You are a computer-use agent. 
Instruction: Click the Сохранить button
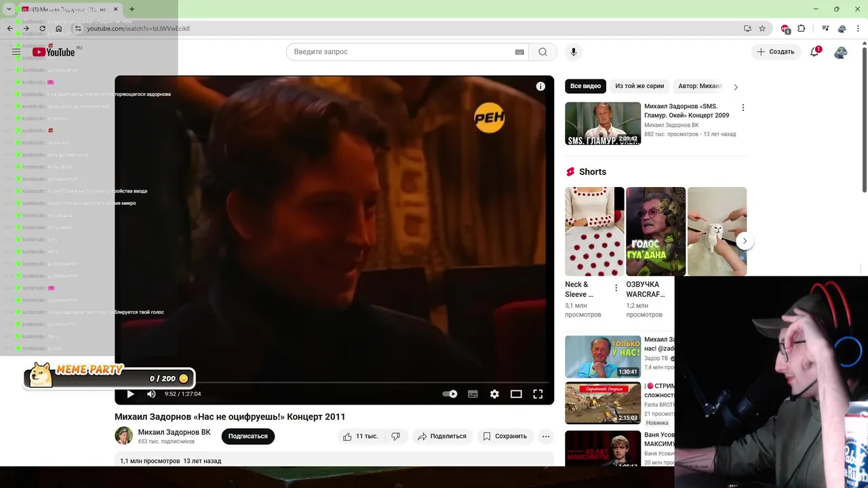point(505,436)
